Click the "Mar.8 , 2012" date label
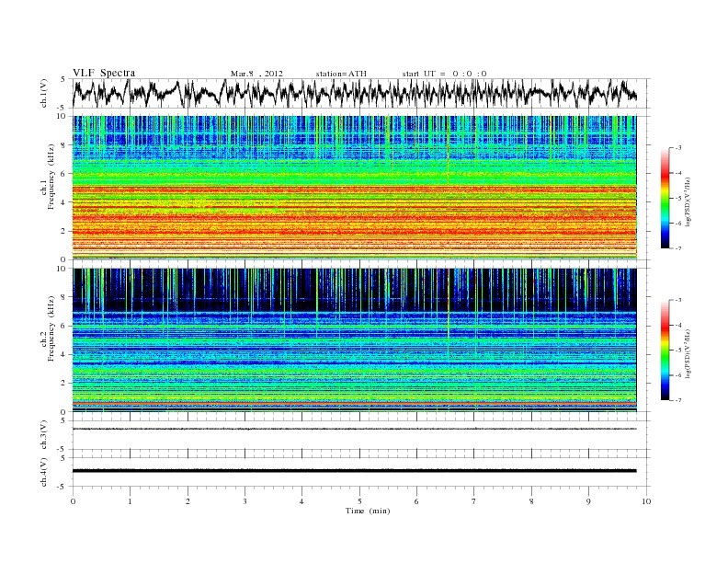This screenshot has width=728, height=563. [x=256, y=74]
